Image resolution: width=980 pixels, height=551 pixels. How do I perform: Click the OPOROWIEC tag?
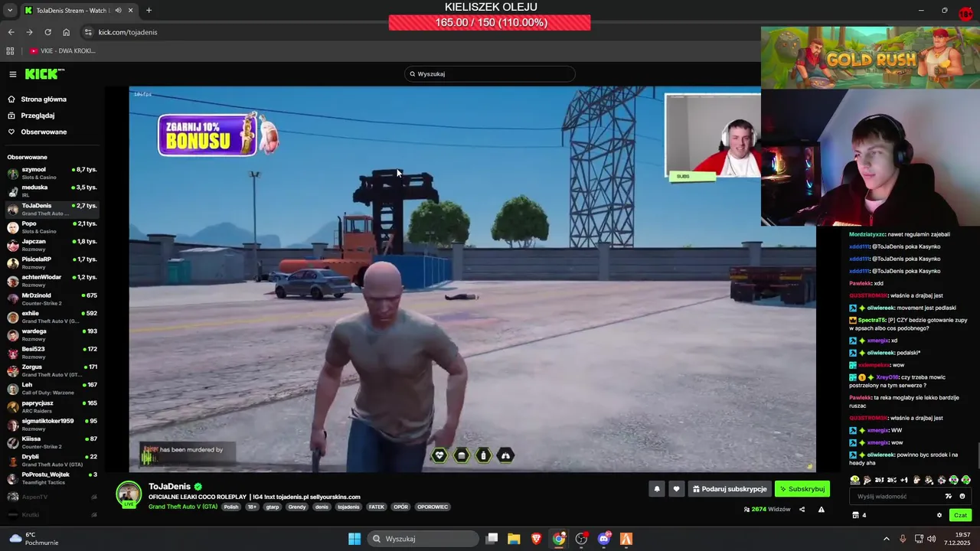point(433,507)
